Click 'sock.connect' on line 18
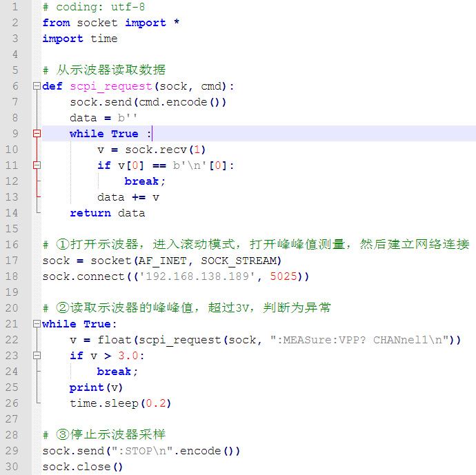Viewport: 476px width, 475px height. point(83,276)
